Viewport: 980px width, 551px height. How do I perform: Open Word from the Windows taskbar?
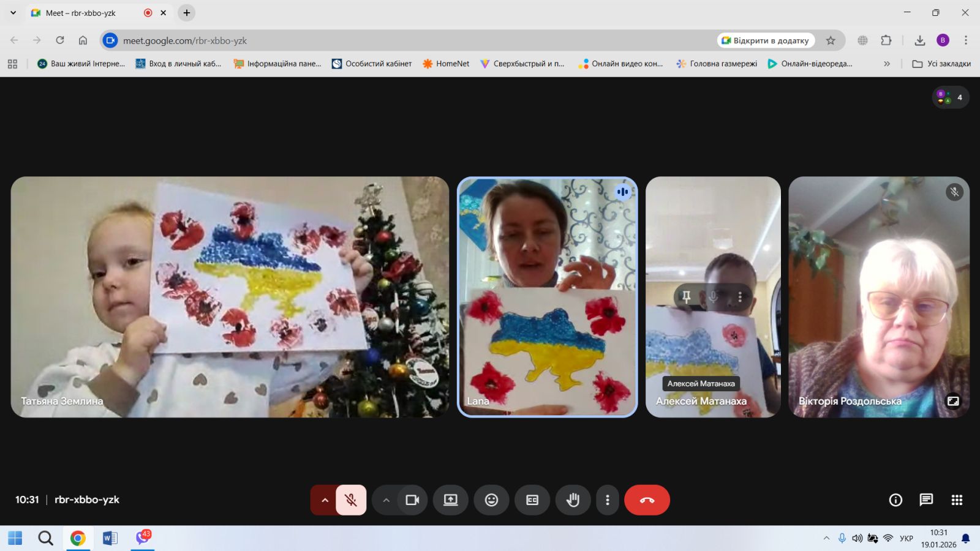[110, 538]
